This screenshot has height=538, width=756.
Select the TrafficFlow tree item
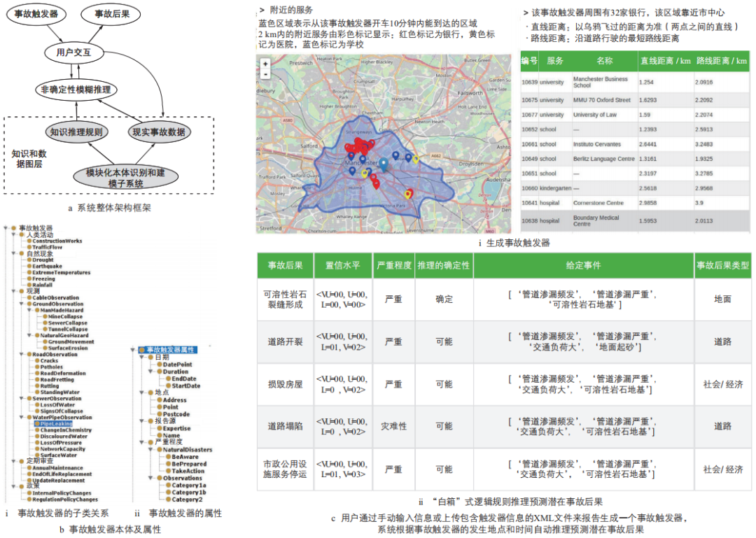click(48, 247)
